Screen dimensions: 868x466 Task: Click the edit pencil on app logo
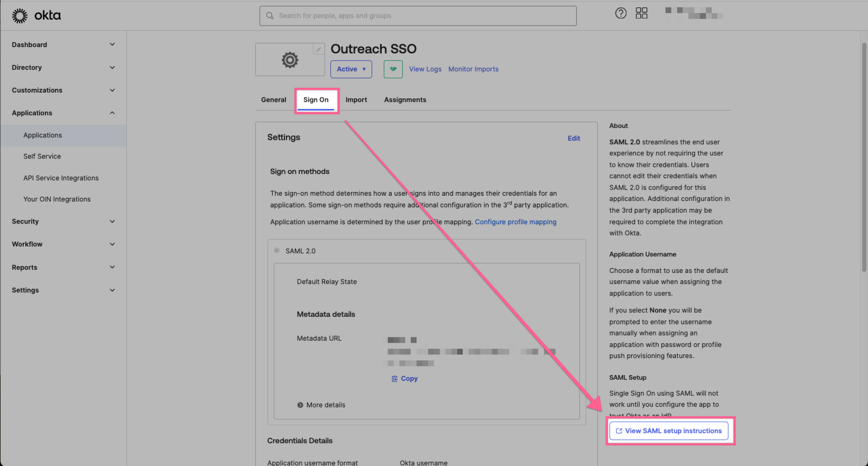(x=319, y=49)
